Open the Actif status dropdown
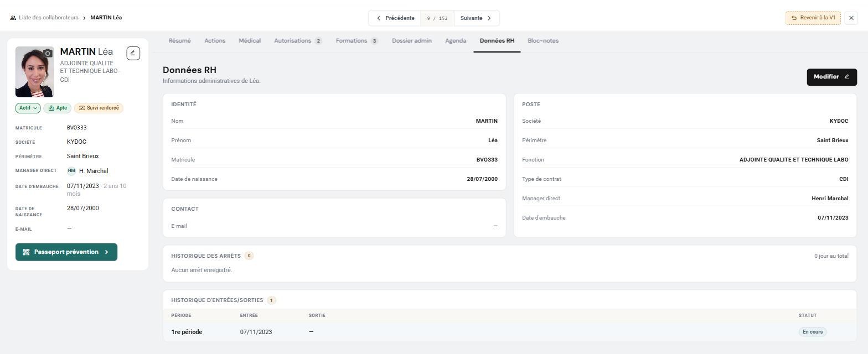Viewport: 868px width, 354px height. coord(28,108)
